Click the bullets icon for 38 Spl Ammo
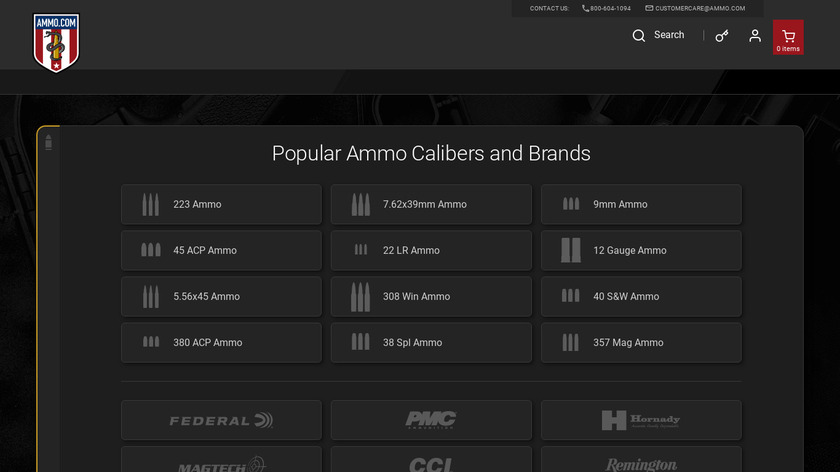 (361, 342)
